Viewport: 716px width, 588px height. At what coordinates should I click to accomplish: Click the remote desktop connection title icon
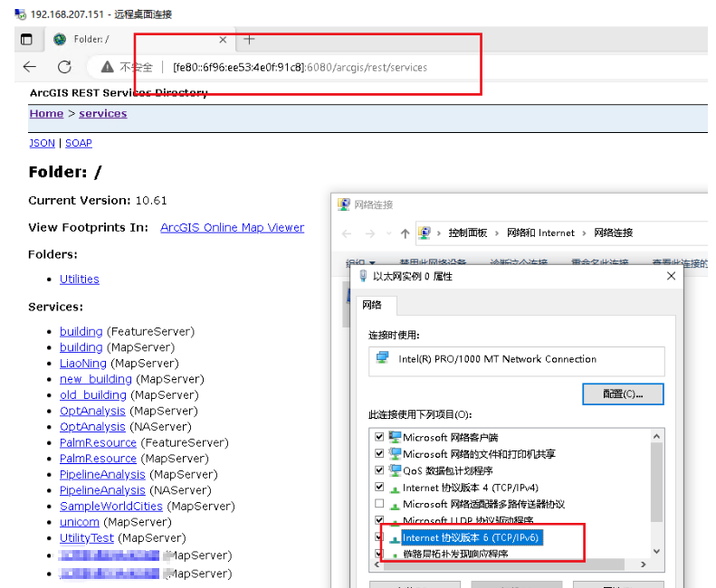pyautogui.click(x=20, y=14)
